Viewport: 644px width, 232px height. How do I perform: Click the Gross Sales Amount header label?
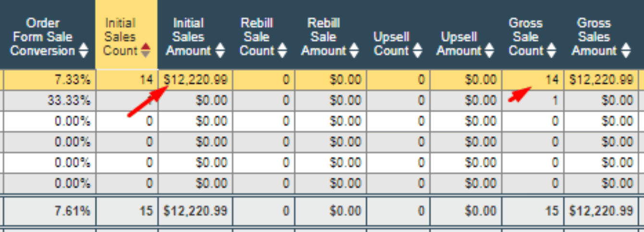point(594,37)
